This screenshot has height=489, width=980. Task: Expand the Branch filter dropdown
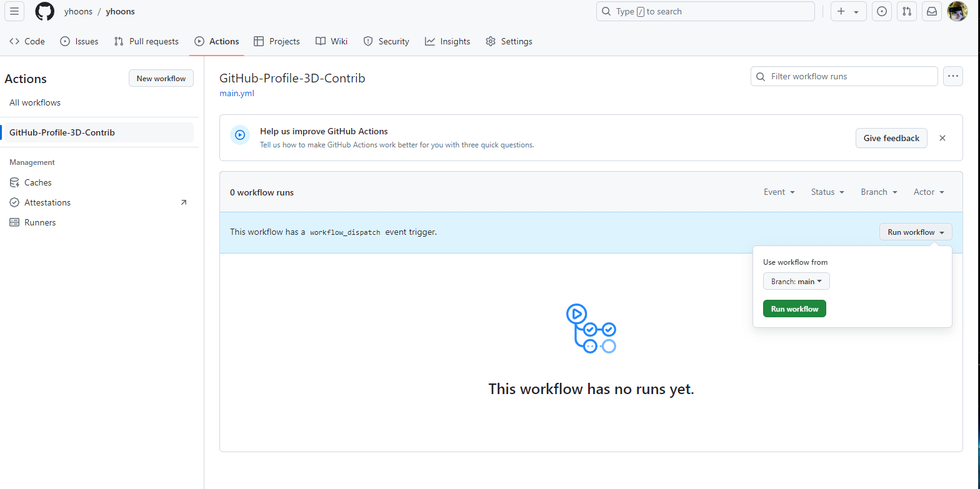coord(879,192)
